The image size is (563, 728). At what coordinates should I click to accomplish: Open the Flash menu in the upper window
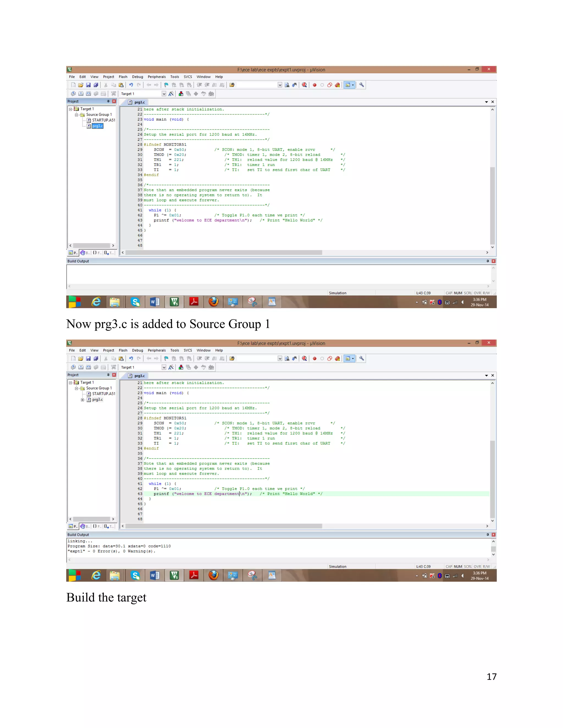(x=123, y=77)
